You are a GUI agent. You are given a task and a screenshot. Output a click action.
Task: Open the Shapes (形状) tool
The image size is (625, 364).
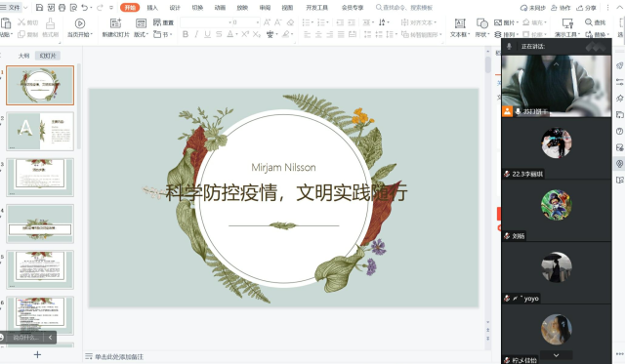482,23
